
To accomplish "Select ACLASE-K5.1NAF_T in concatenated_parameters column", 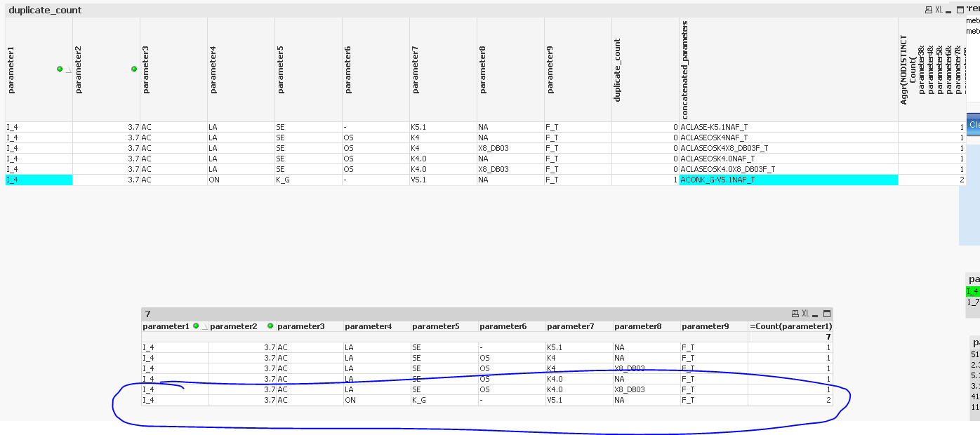I will pyautogui.click(x=788, y=127).
